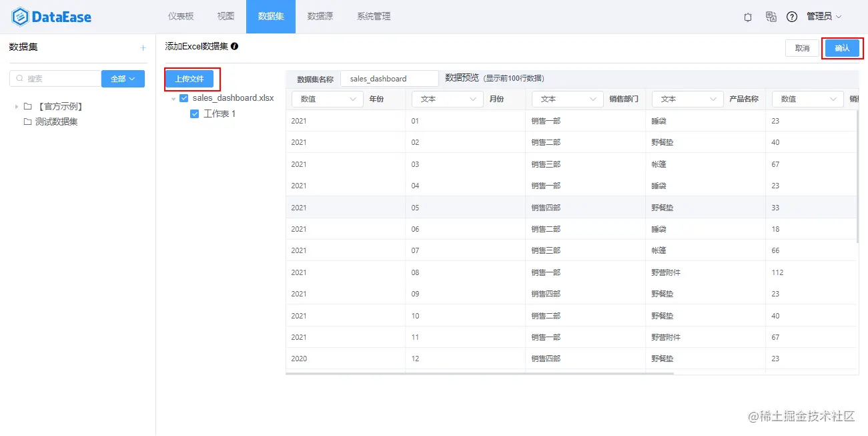Viewport: 868px width, 436px height.
Task: Click the 销售三部 cell in month 03 row
Action: [x=546, y=164]
